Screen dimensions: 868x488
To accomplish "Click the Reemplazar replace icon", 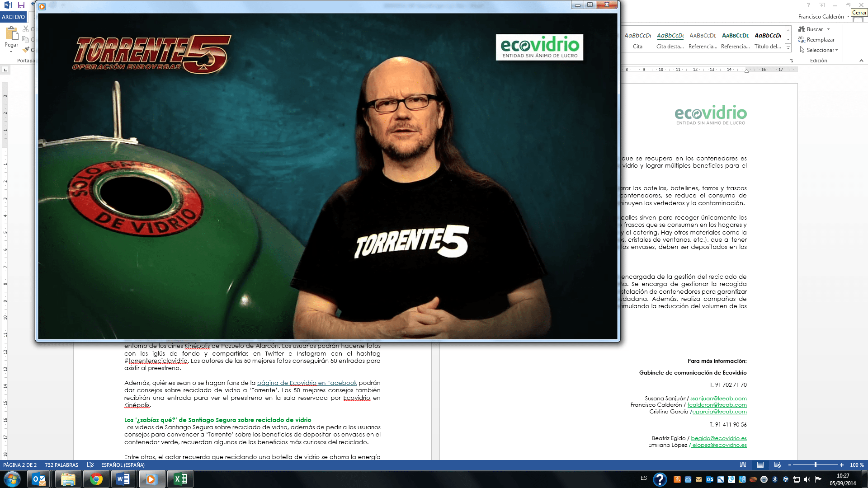I will 802,40.
